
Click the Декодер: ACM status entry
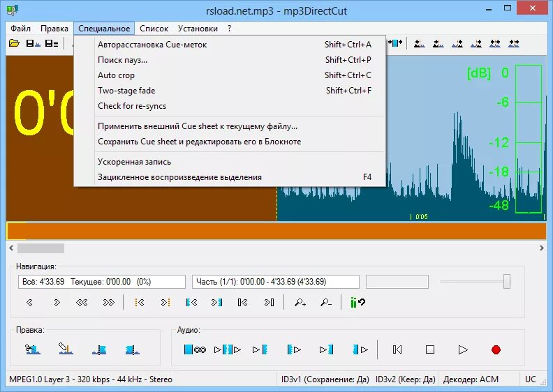coord(471,379)
